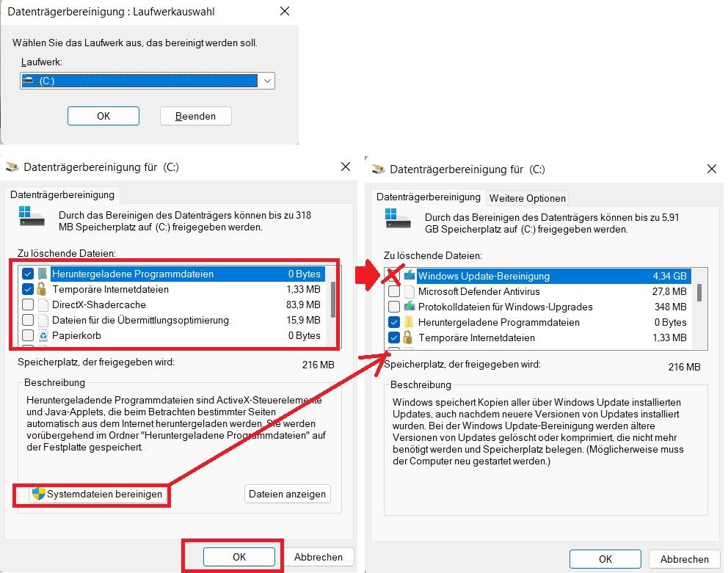728x573 pixels.
Task: Click the drive icon in the Laufwerk dropdown
Action: [x=28, y=80]
